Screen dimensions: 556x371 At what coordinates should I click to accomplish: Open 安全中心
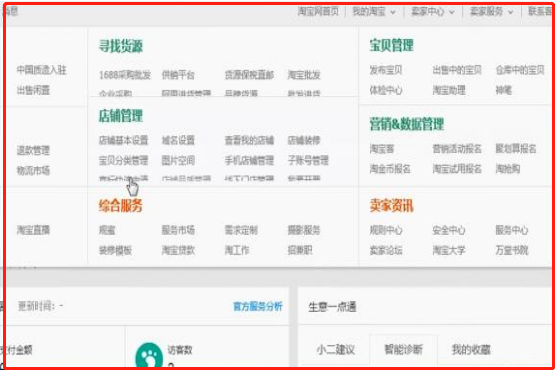[449, 230]
